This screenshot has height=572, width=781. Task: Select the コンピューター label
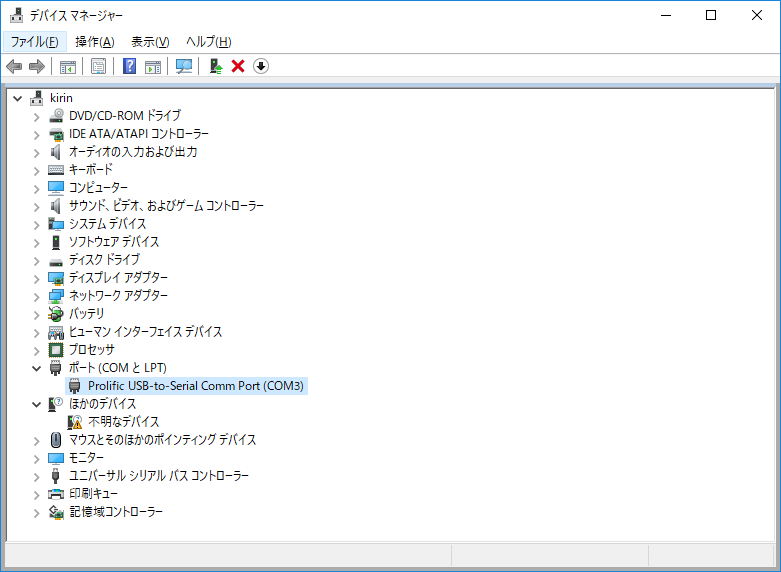point(98,188)
